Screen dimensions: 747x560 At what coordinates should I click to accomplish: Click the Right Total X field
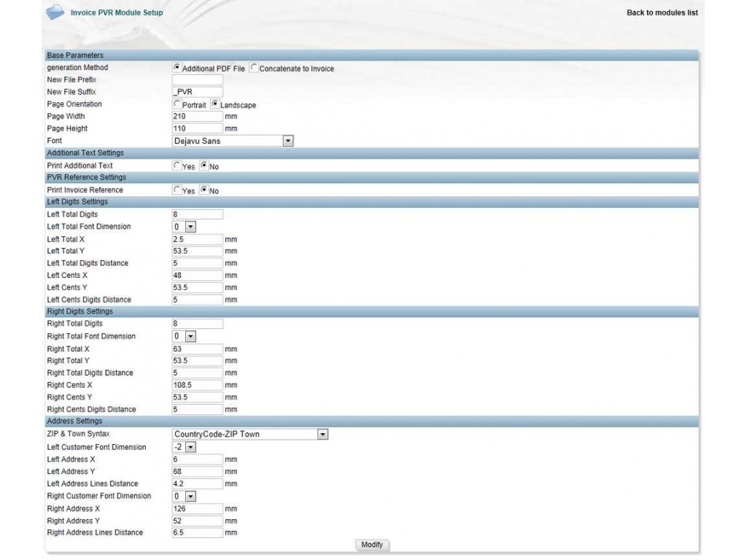point(197,349)
